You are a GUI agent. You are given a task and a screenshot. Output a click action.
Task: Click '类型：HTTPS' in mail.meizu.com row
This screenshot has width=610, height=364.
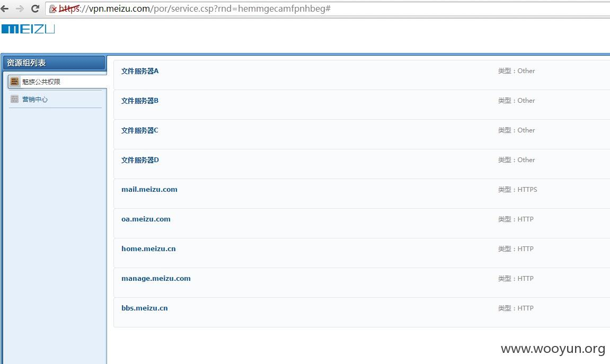[x=518, y=189]
